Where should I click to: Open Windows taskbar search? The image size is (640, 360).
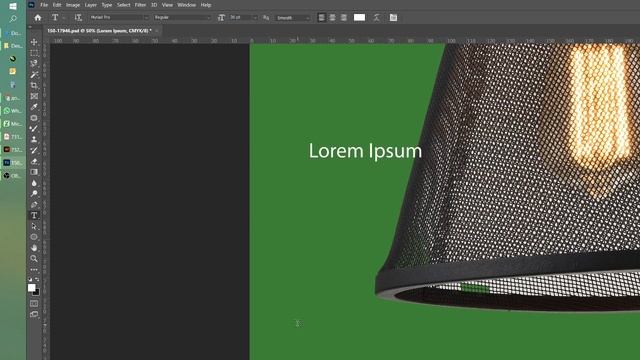[x=13, y=19]
